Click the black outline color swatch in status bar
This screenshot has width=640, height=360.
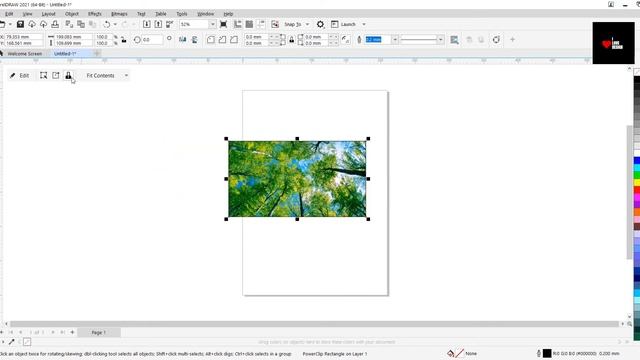[x=547, y=353]
